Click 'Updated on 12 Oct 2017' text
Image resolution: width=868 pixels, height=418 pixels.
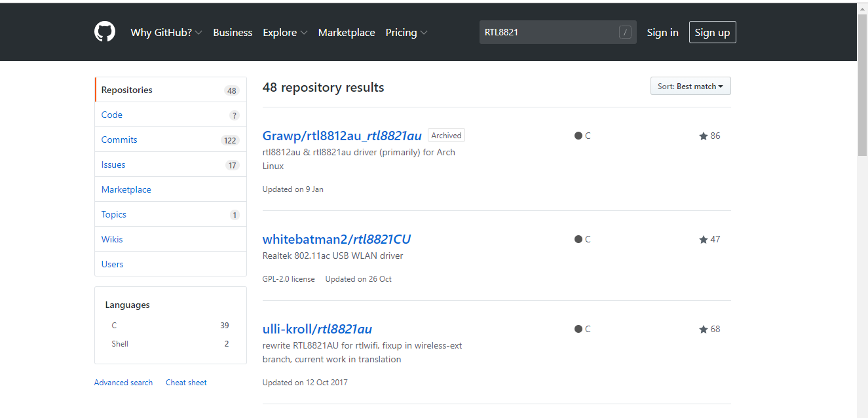[305, 383]
